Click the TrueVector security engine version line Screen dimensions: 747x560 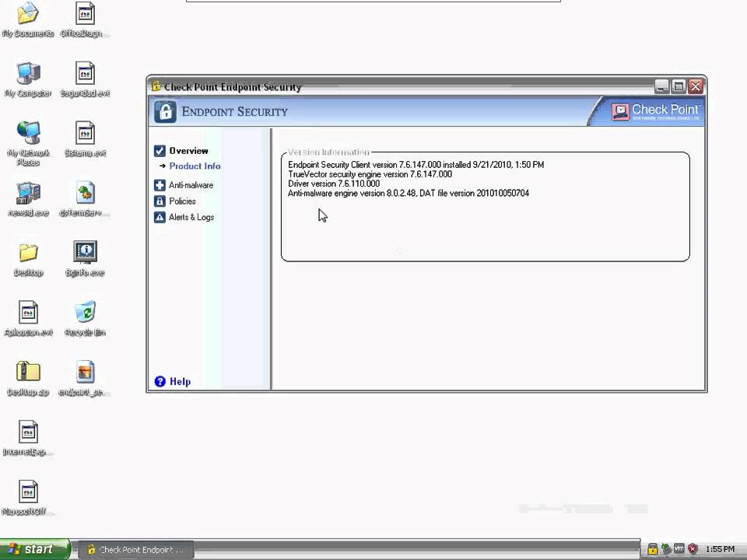tap(370, 174)
